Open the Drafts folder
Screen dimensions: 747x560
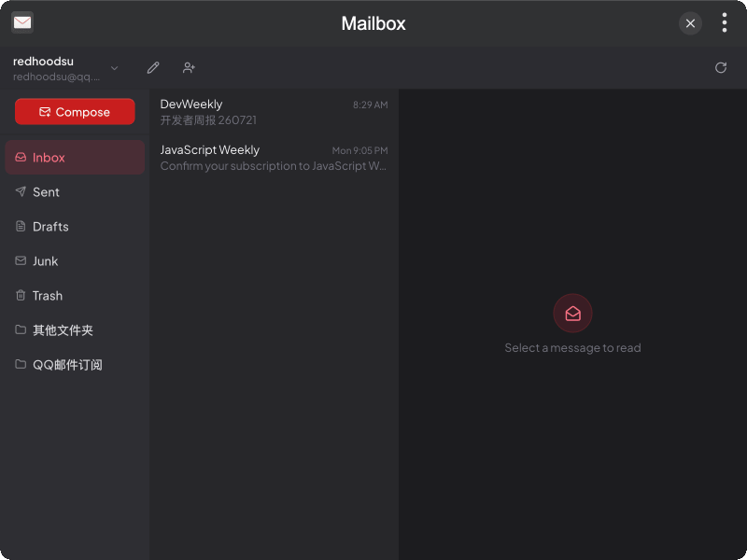[x=75, y=226]
